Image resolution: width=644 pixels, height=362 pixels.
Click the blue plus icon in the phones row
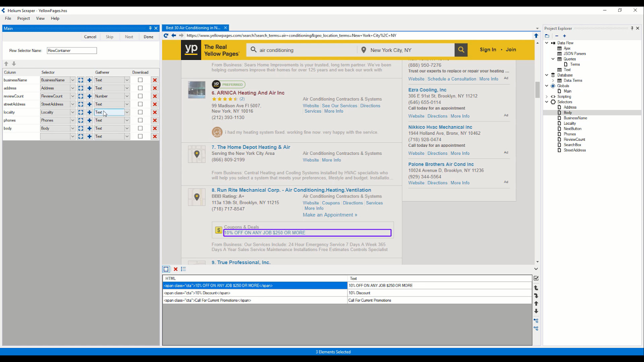tap(89, 120)
